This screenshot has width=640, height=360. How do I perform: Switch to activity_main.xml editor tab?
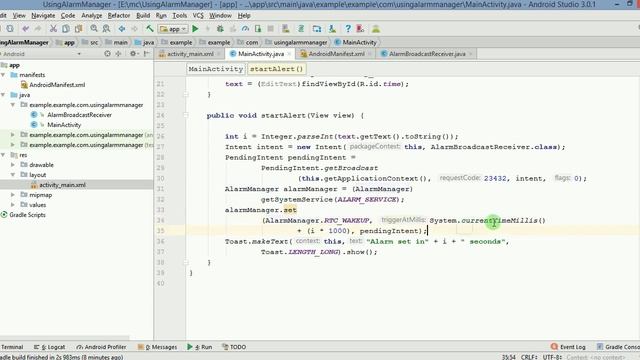(190, 54)
